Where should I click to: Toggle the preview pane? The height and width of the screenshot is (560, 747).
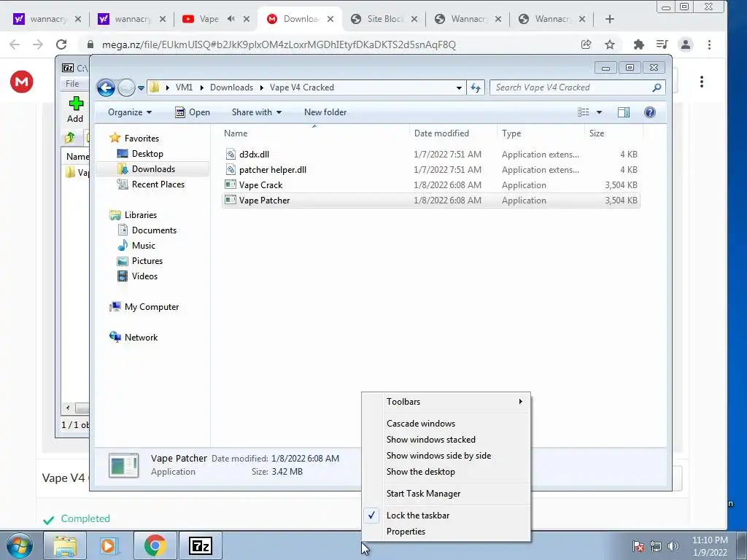623,112
